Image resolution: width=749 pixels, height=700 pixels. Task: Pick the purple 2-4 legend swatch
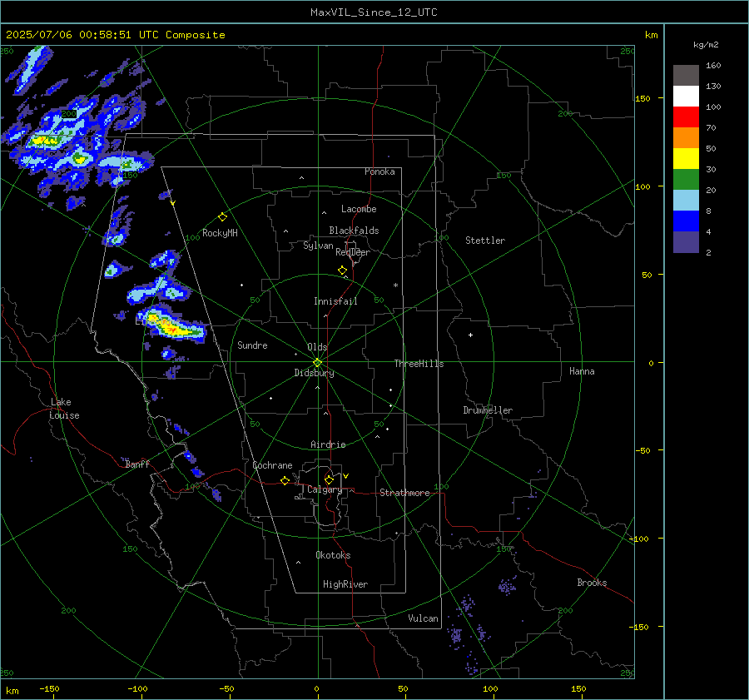(x=686, y=241)
